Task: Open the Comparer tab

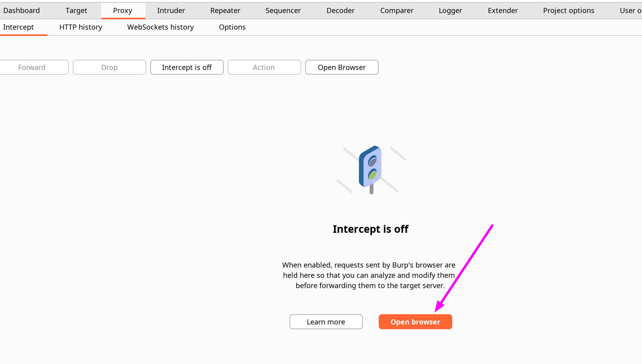Action: [397, 11]
